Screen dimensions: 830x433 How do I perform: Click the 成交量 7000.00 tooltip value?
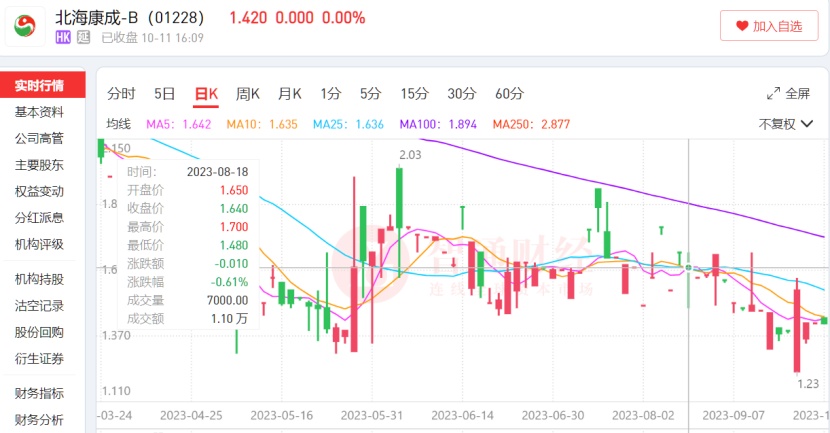click(228, 300)
